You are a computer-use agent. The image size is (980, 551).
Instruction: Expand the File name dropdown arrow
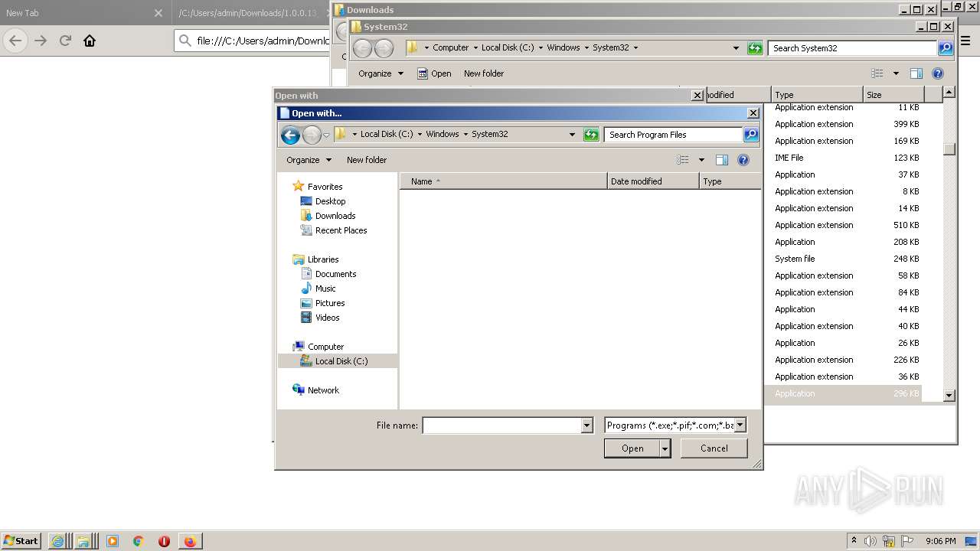[587, 425]
